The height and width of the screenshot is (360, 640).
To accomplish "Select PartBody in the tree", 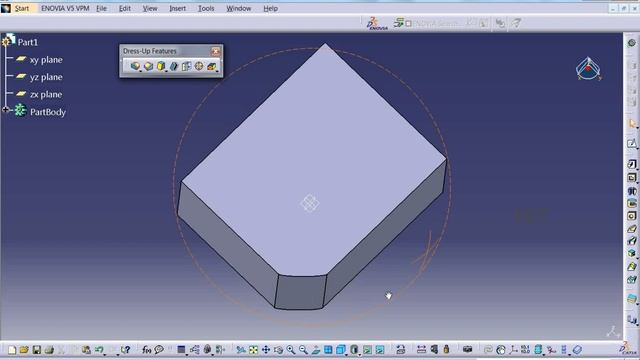I will pyautogui.click(x=48, y=112).
